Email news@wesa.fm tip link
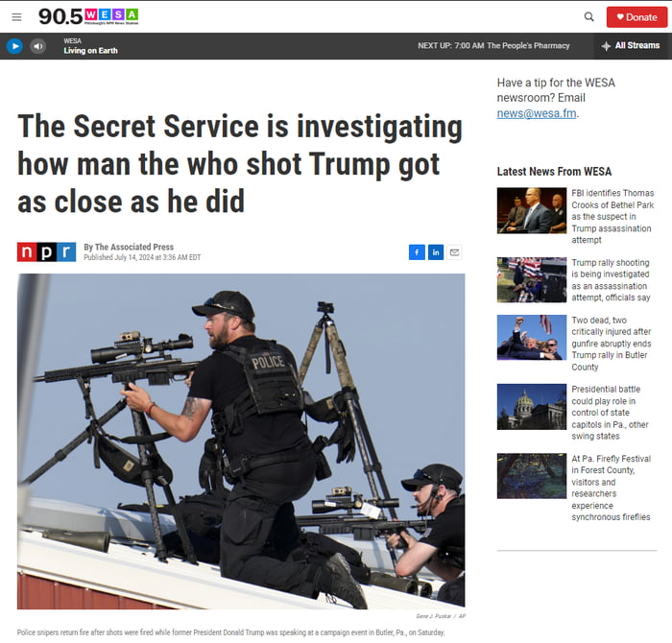672x643 pixels. click(x=536, y=113)
